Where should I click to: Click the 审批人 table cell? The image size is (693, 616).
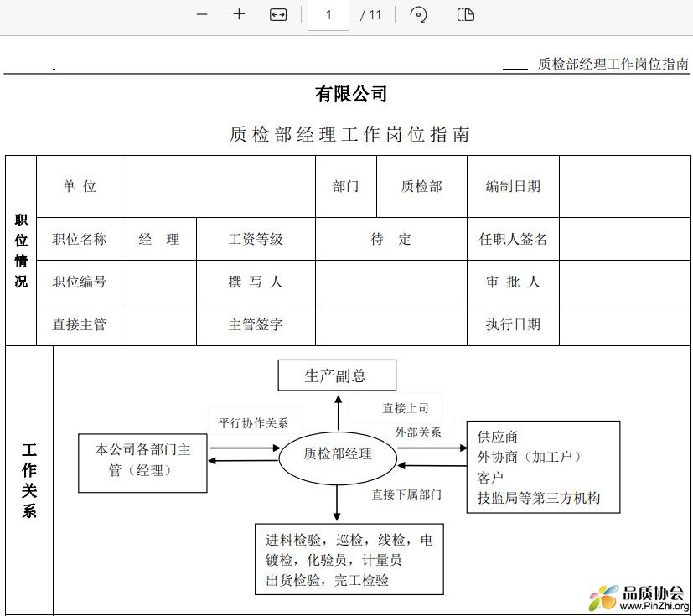pyautogui.click(x=513, y=282)
